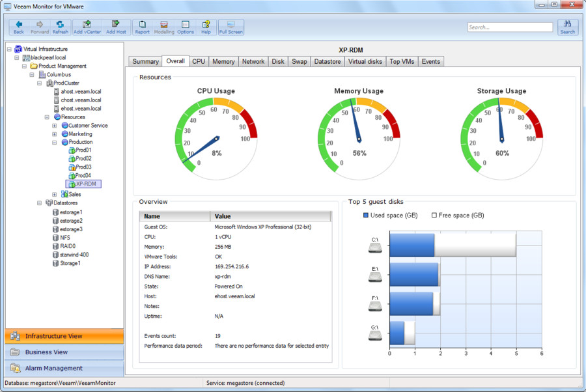
Task: Open Help from the toolbar
Action: pyautogui.click(x=206, y=27)
